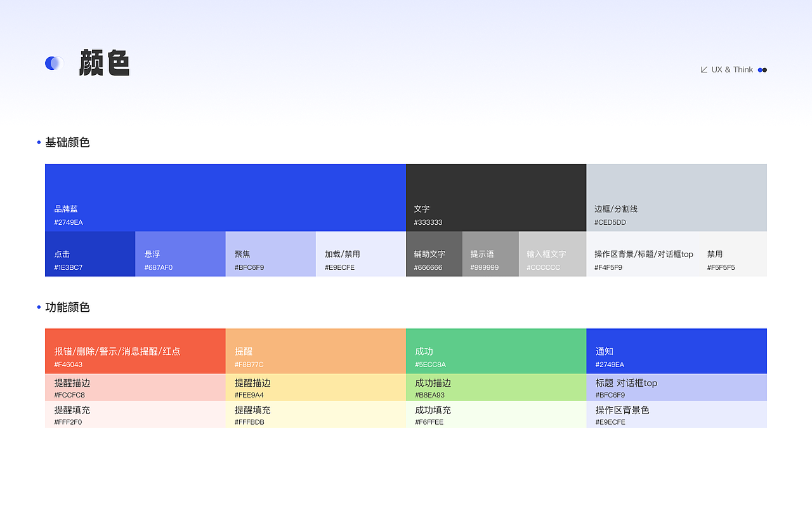Select the 聚焦 #BFC6F9 swatch
Screen dimensions: 812x508
[x=270, y=253]
